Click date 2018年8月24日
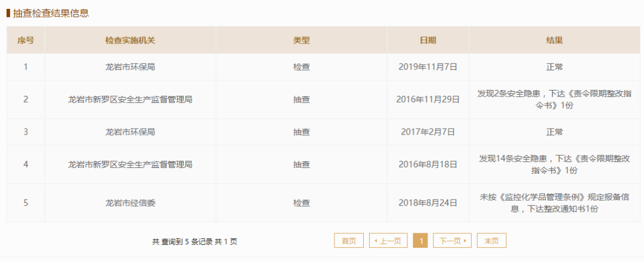This screenshot has height=262, width=644. [428, 203]
